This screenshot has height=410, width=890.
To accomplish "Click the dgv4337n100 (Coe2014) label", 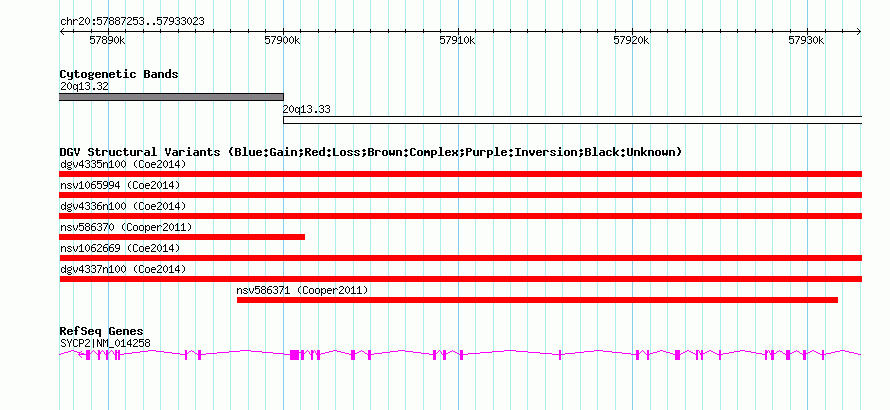I will (123, 270).
